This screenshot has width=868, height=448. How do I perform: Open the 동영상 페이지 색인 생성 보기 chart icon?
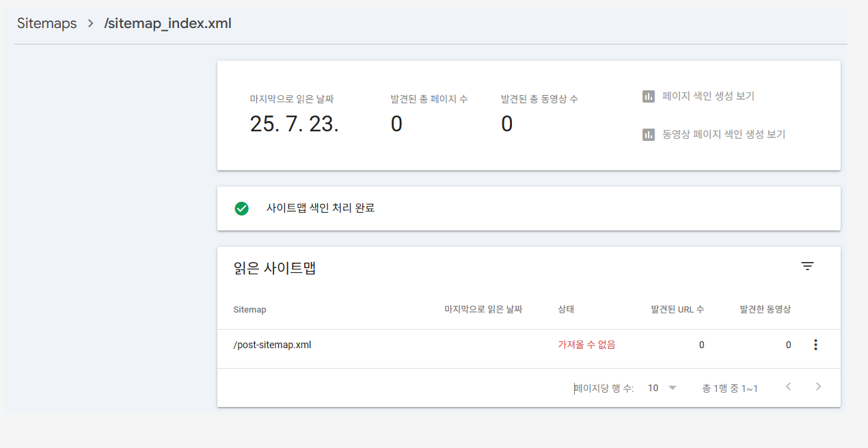coord(648,135)
